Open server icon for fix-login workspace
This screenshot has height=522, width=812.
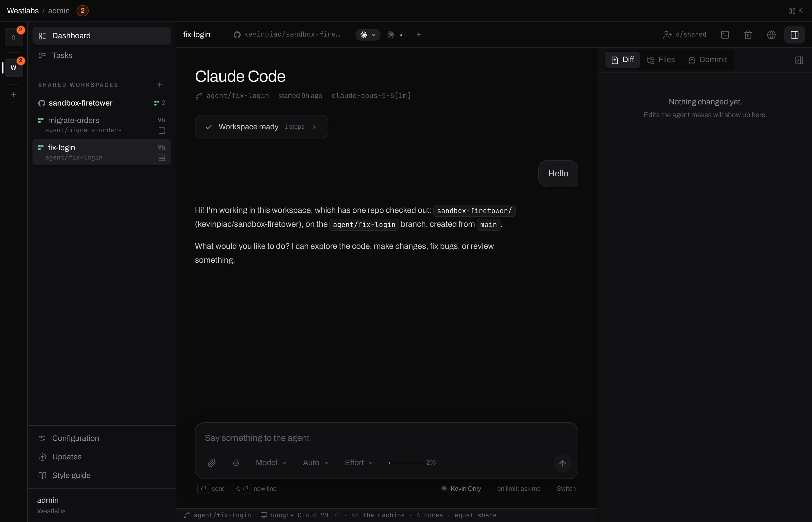(162, 158)
